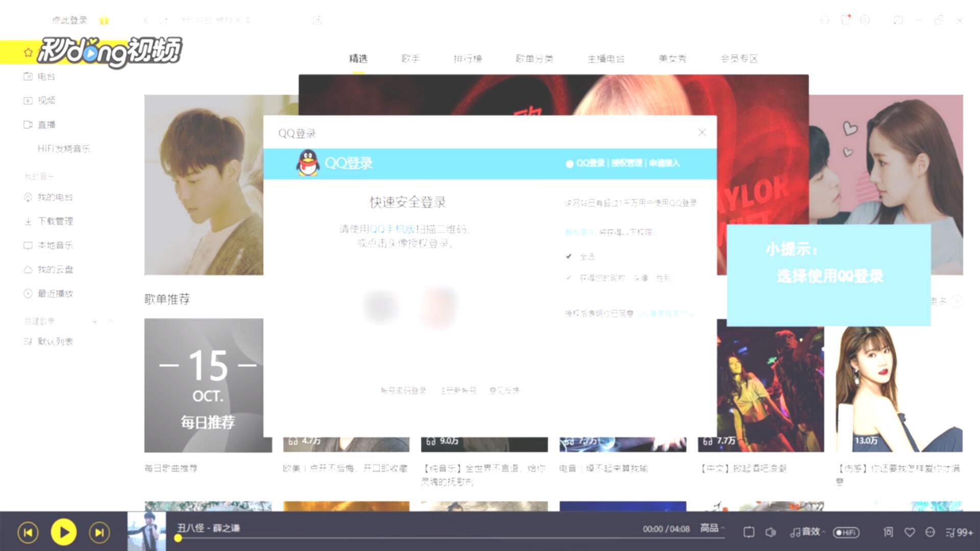980x551 pixels.
Task: Click the loop mode icon
Action: click(749, 532)
